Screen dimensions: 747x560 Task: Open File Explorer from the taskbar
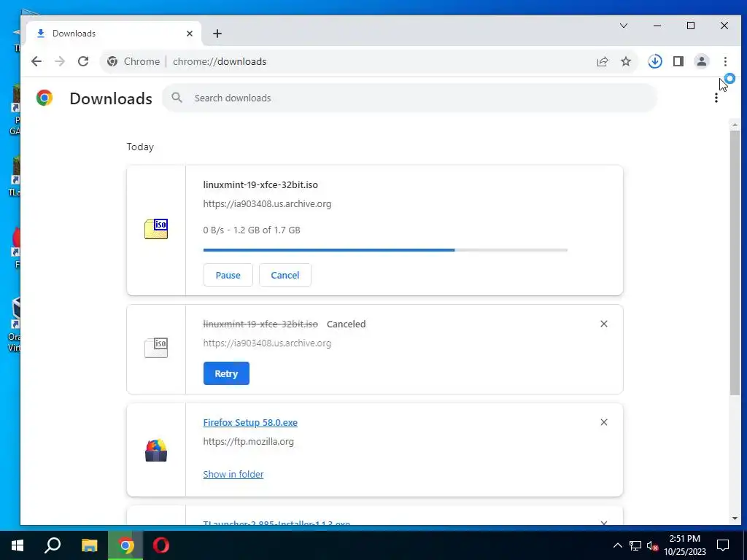(89, 545)
